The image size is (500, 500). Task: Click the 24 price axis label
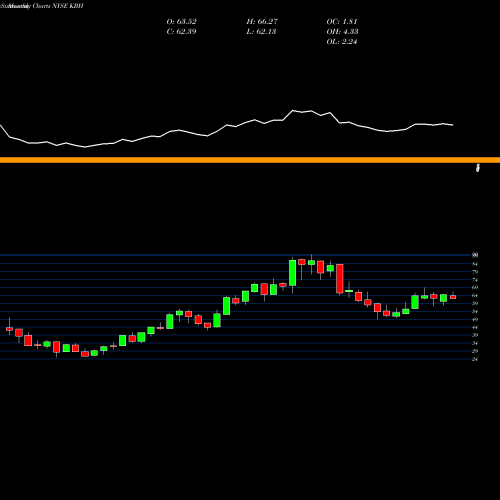pos(475,359)
